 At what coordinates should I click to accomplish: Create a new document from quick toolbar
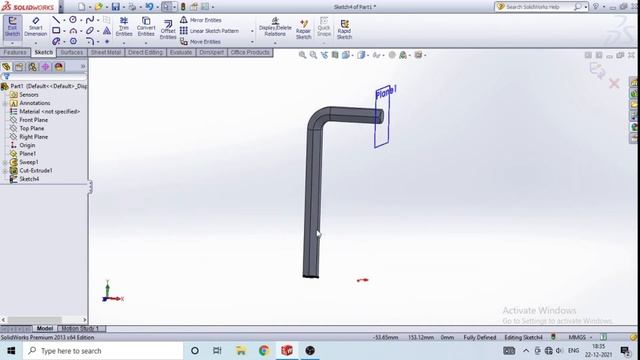(x=81, y=7)
